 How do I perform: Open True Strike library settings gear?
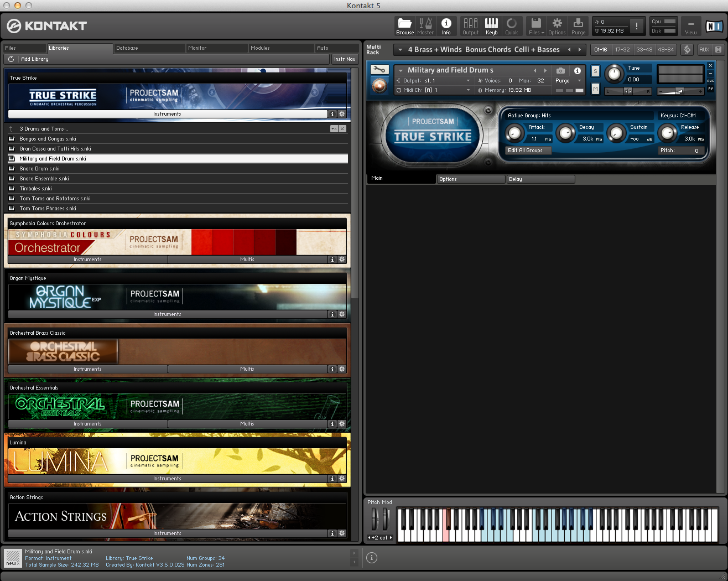(342, 114)
